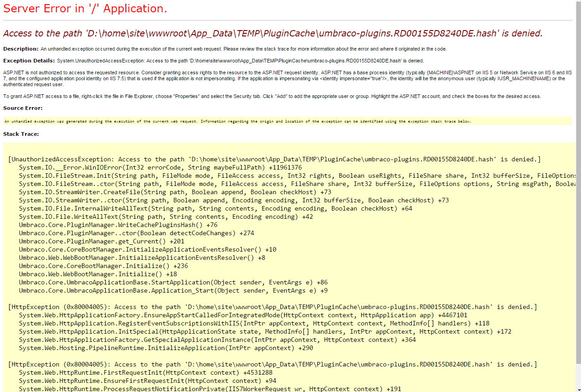Click the 'PipelineRuntime.InitializeApplication' stack line
Image resolution: width=581 pixels, height=392 pixels.
tap(166, 348)
